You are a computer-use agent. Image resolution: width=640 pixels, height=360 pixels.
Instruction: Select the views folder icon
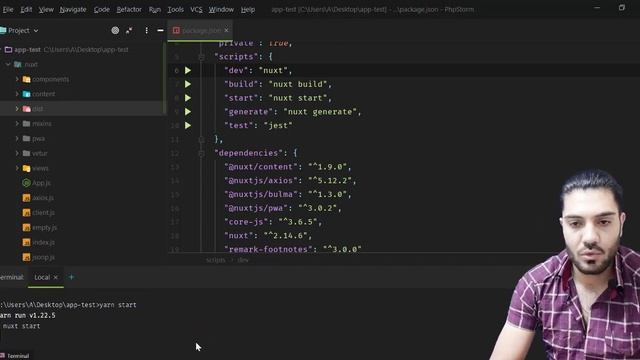[x=27, y=168]
